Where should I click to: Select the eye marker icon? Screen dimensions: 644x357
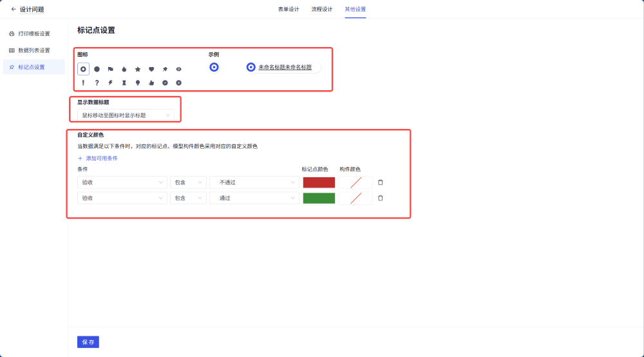click(x=179, y=69)
